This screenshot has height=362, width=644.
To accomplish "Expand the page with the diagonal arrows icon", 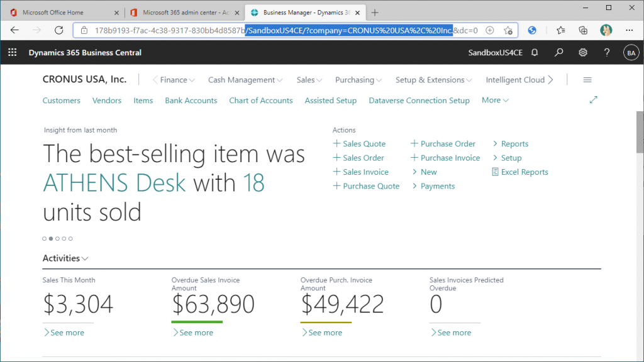I will click(x=594, y=100).
